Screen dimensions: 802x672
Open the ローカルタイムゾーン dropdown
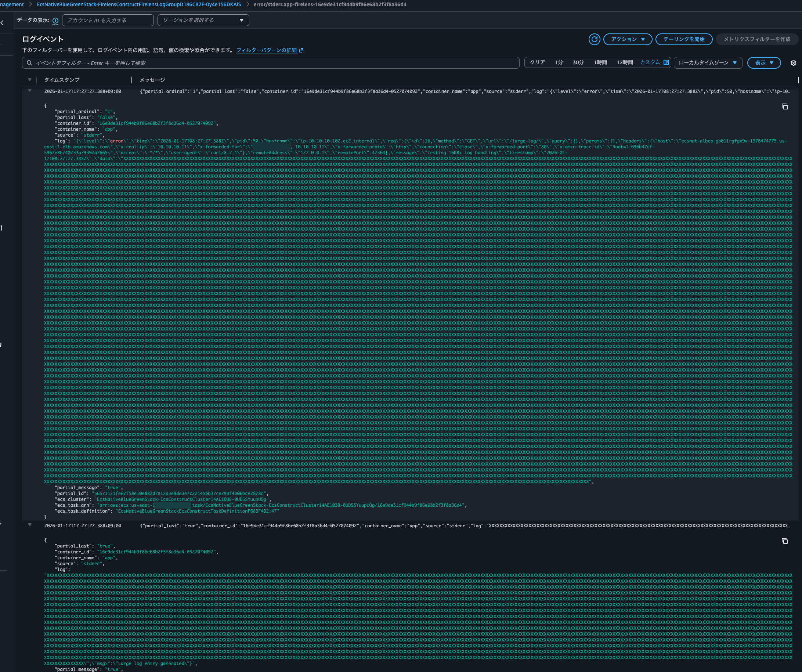pos(707,63)
